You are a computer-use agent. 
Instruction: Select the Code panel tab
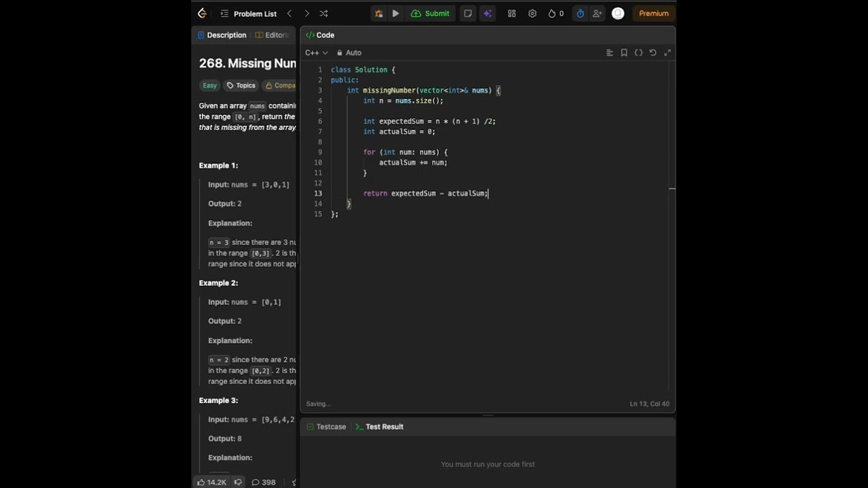[x=320, y=35]
